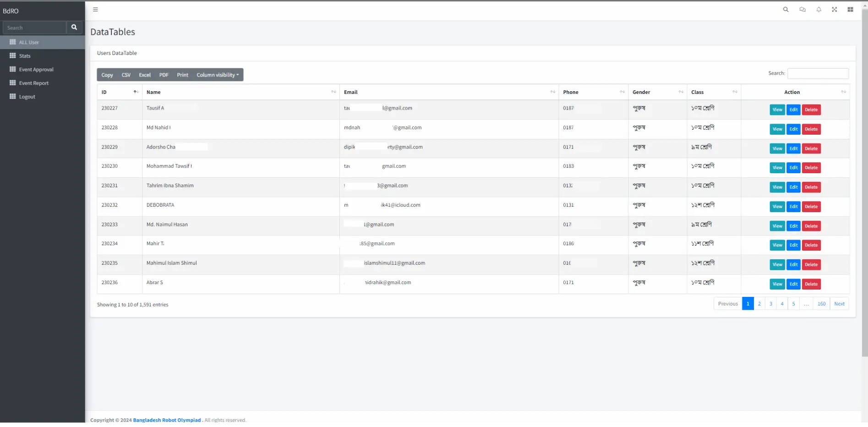The width and height of the screenshot is (868, 427).
Task: Toggle the sidebar using the hamburger icon
Action: [x=95, y=9]
